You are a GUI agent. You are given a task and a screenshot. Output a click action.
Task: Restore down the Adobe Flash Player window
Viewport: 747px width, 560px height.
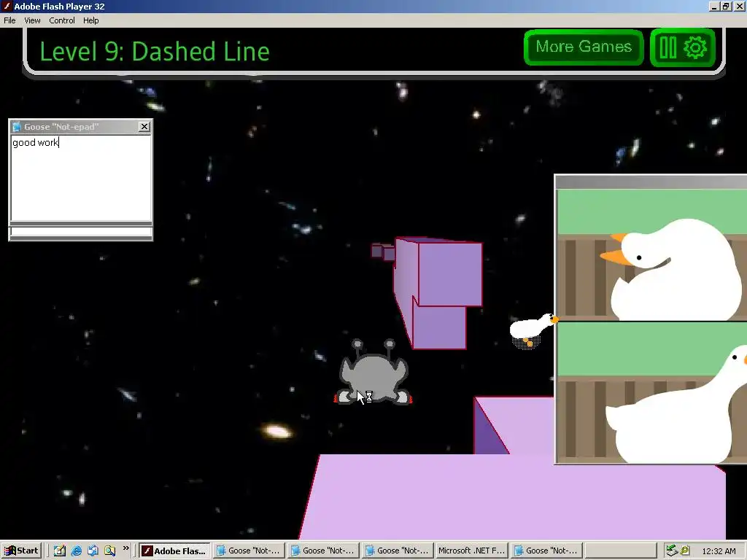click(x=726, y=6)
